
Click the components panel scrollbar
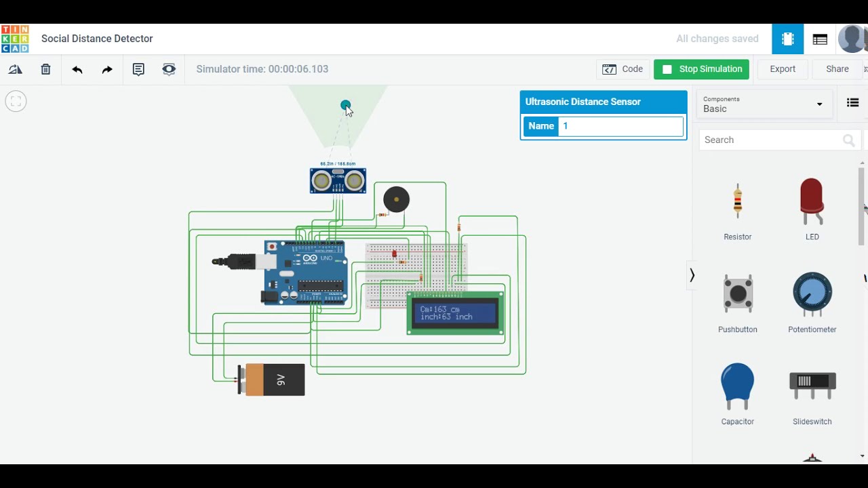[x=863, y=207]
